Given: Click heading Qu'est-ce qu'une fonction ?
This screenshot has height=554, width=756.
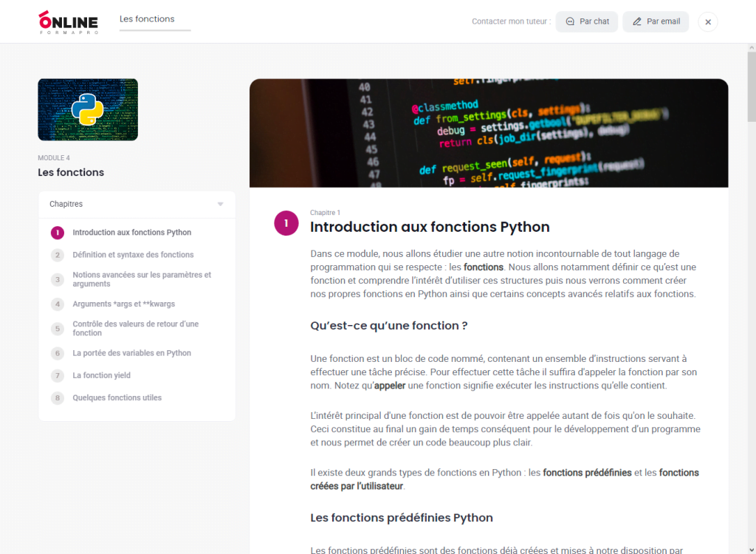Looking at the screenshot, I should tap(389, 326).
